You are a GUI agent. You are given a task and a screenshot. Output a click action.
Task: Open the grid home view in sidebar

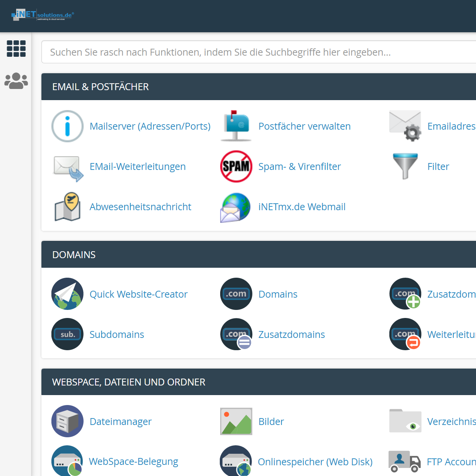(x=16, y=49)
